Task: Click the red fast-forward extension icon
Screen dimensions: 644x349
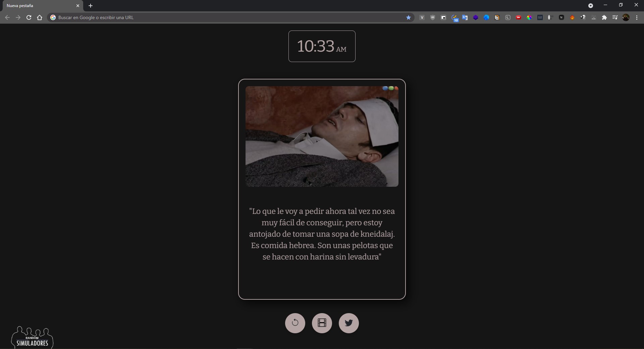Action: click(x=519, y=17)
